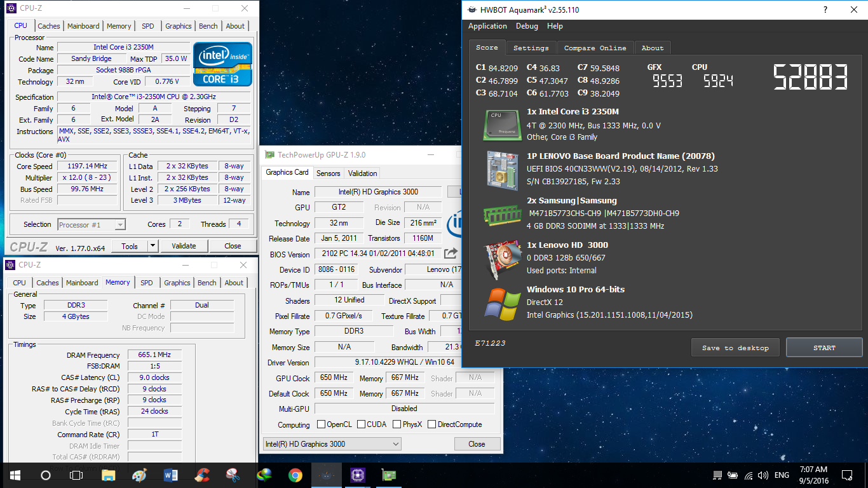
Task: Open Mainboard tab in CPU-Z Processor window
Action: point(84,26)
